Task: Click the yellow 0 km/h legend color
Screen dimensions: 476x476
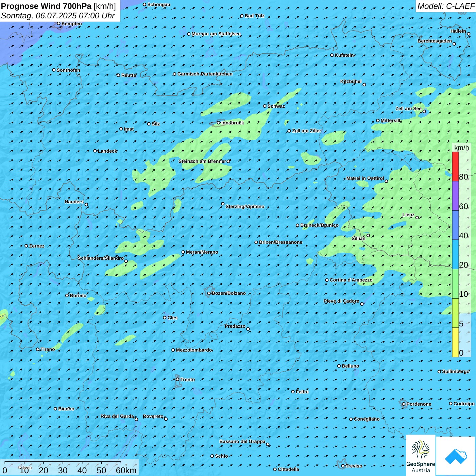Action: [x=455, y=342]
